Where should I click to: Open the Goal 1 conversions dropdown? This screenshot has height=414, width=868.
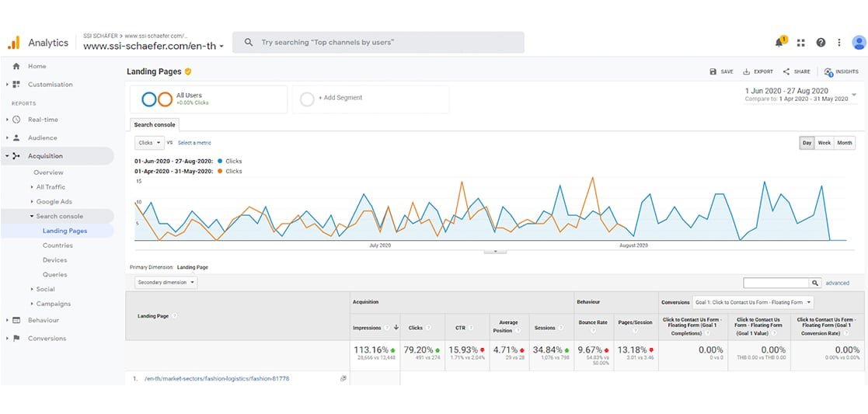click(x=753, y=302)
